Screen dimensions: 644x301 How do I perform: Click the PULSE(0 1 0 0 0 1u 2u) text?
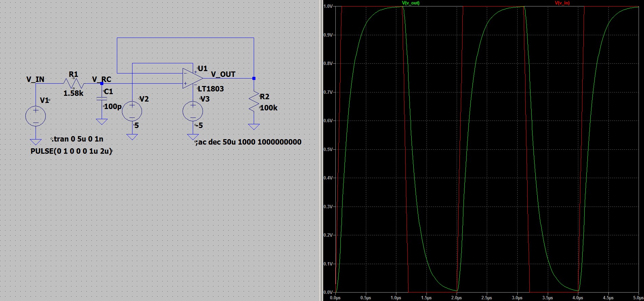pos(71,151)
